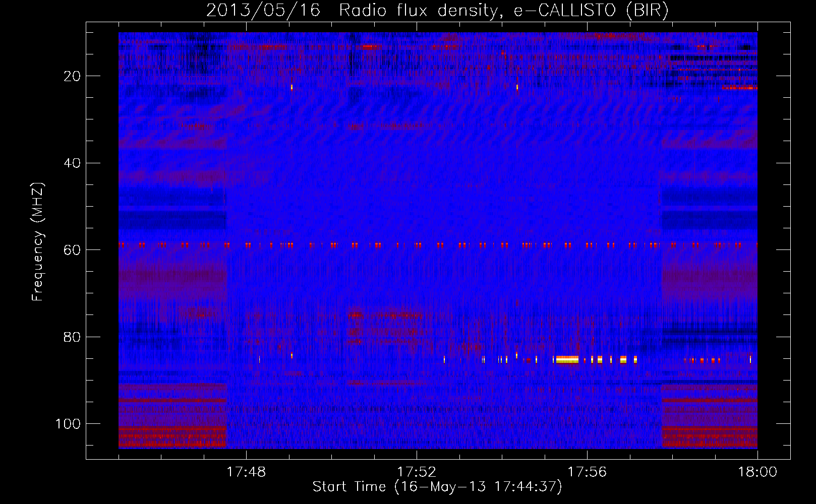Click the plot title "2013/05/16 Radio flux density, e-CALLISTO (BIR)"
Image resolution: width=816 pixels, height=504 pixels.
(437, 11)
